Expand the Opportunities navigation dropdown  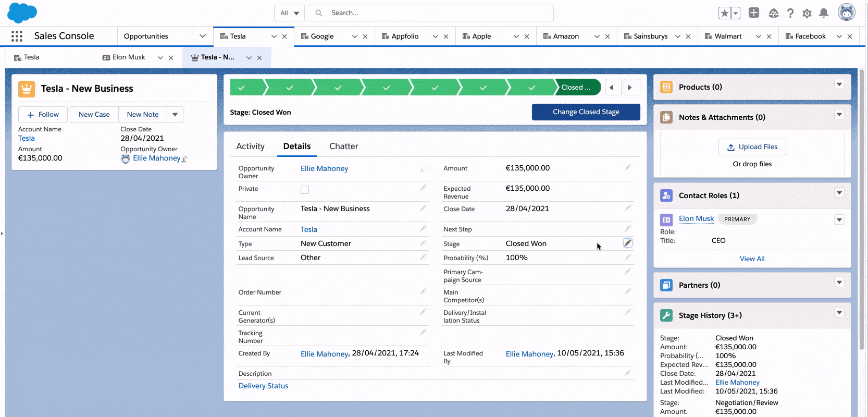pos(202,36)
